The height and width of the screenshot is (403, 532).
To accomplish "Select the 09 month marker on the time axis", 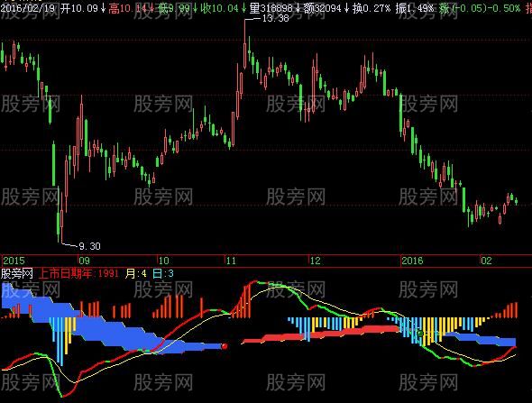I will pos(84,261).
